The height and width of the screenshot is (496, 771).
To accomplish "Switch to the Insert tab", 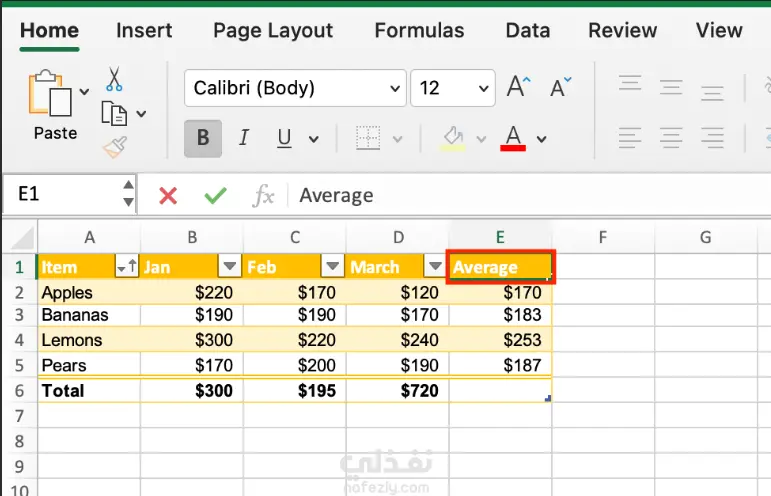I will coord(144,30).
